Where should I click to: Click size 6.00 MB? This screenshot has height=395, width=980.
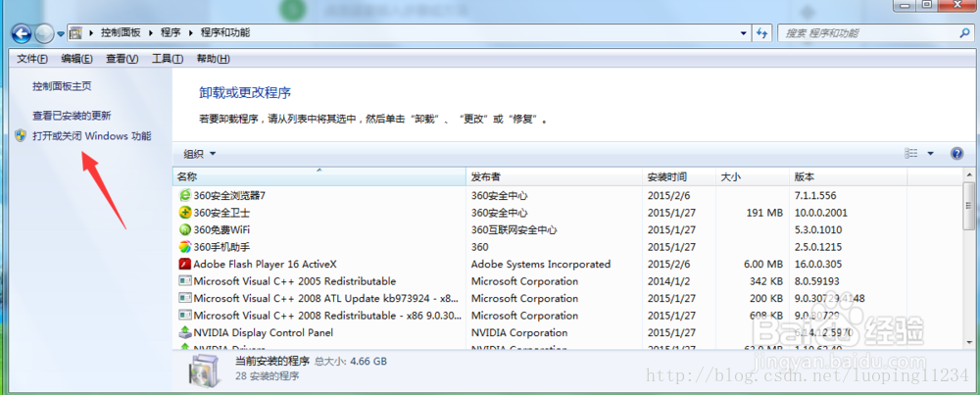tap(763, 265)
